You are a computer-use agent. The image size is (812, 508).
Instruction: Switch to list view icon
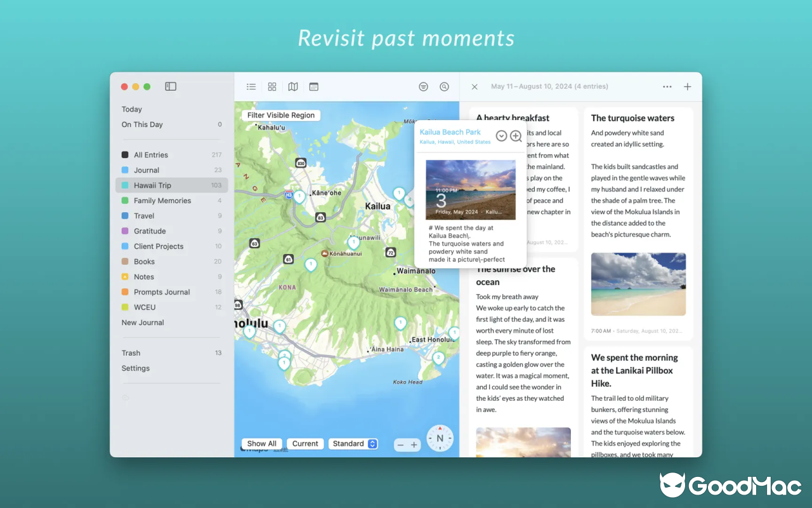click(x=251, y=87)
